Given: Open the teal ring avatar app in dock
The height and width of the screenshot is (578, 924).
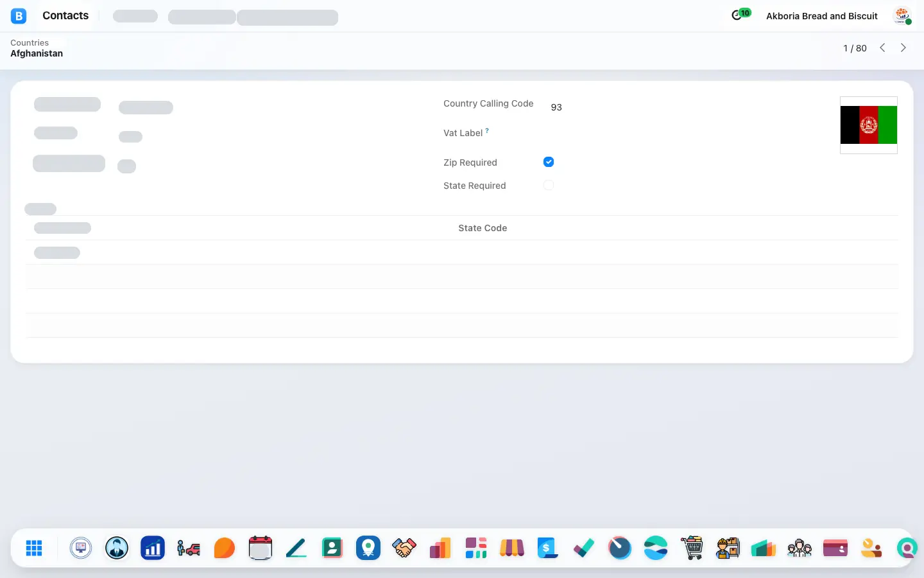Looking at the screenshot, I should [906, 548].
